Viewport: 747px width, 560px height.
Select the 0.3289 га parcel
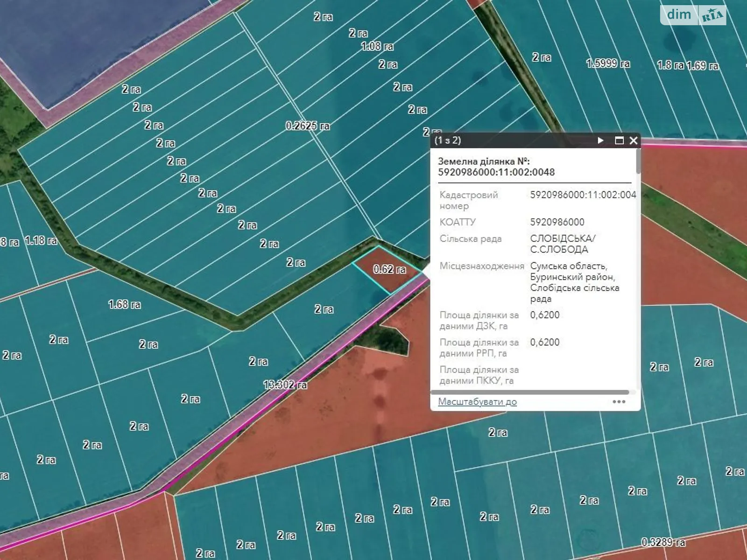(663, 542)
